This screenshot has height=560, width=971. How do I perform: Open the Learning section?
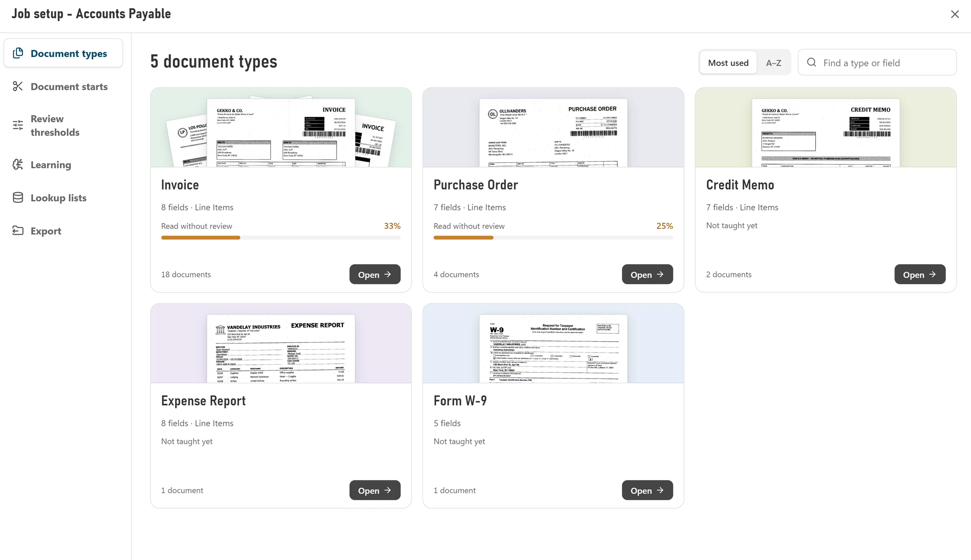[63, 165]
